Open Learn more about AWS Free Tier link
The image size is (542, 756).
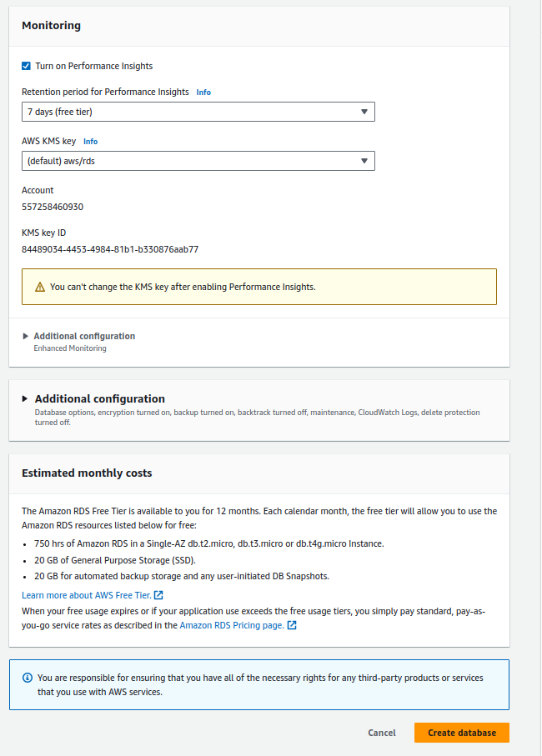tap(87, 595)
